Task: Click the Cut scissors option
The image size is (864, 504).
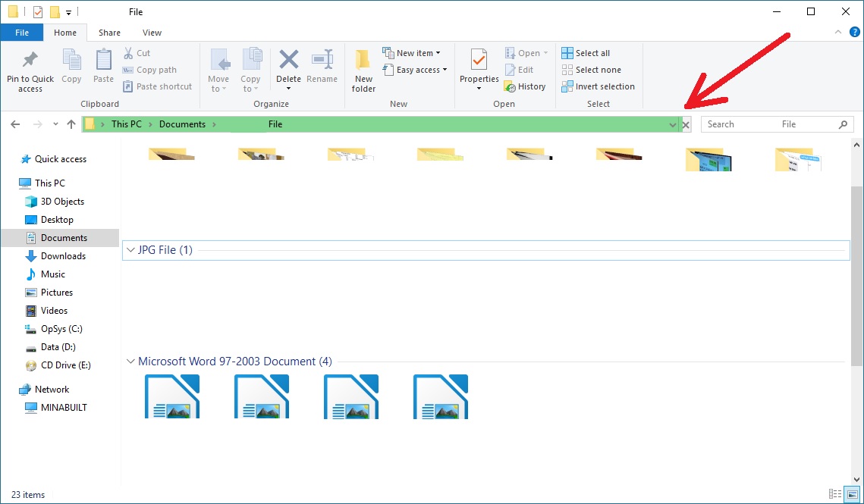Action: 136,53
